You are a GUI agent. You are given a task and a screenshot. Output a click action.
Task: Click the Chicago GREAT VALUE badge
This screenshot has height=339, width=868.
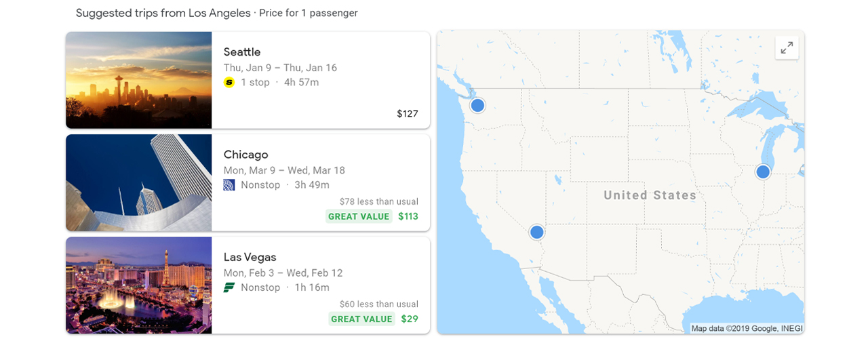[359, 216]
